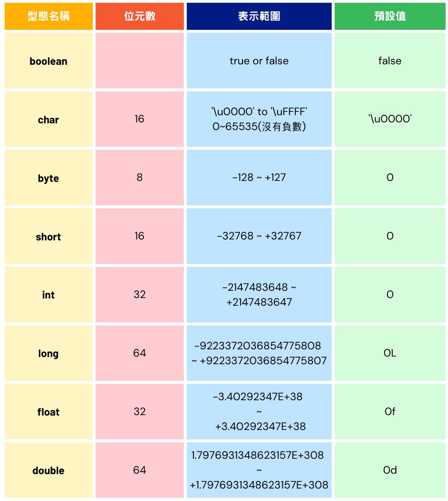
Task: Select the long type name cell
Action: coord(48,353)
